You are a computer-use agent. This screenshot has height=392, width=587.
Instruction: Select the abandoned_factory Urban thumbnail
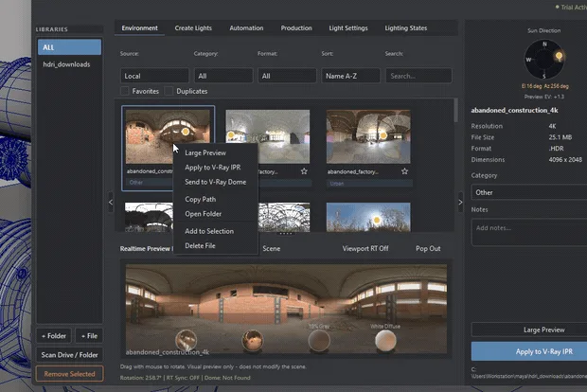pos(368,136)
